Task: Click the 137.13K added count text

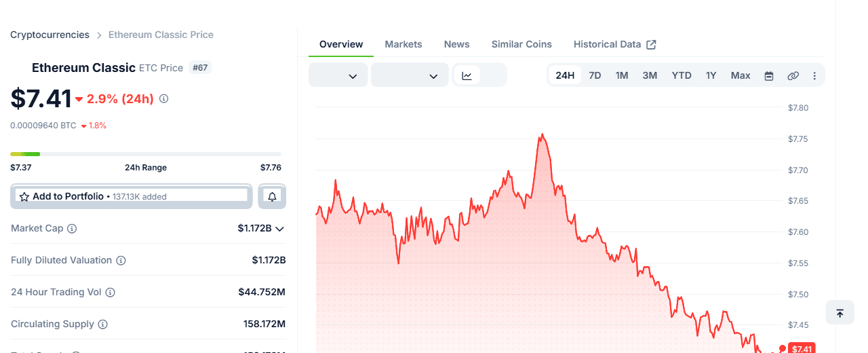Action: click(140, 197)
